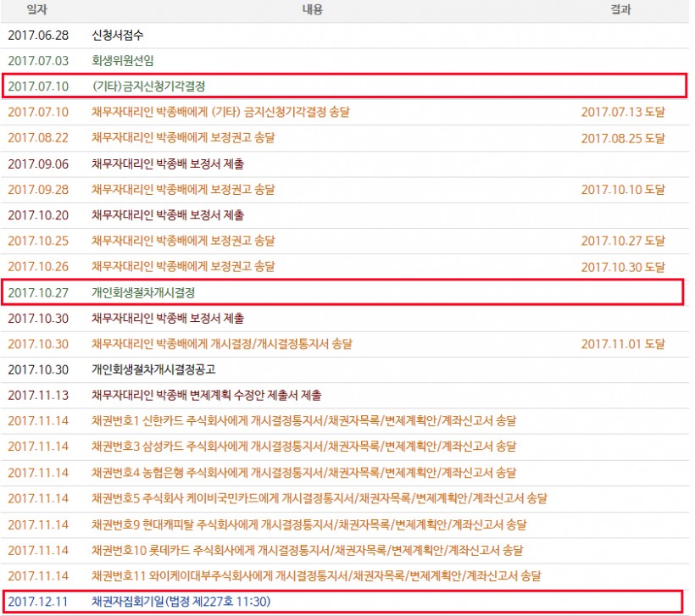Click the '채권번호4 농협은행 주식회사' entry

[x=304, y=473]
